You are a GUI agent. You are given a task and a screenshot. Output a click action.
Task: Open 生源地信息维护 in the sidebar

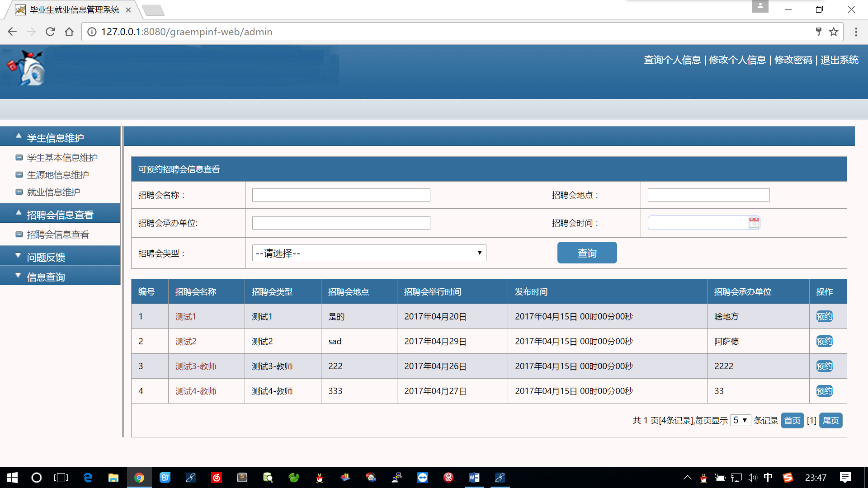click(x=58, y=175)
